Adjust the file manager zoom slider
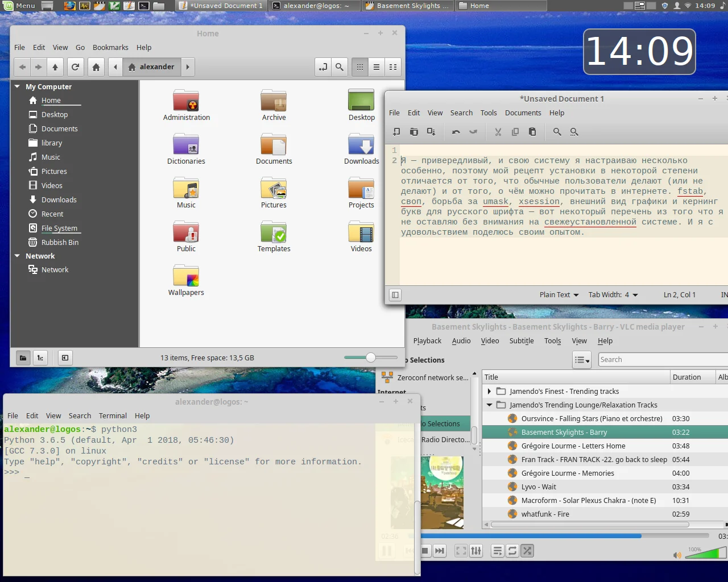The width and height of the screenshot is (728, 582). click(x=371, y=357)
